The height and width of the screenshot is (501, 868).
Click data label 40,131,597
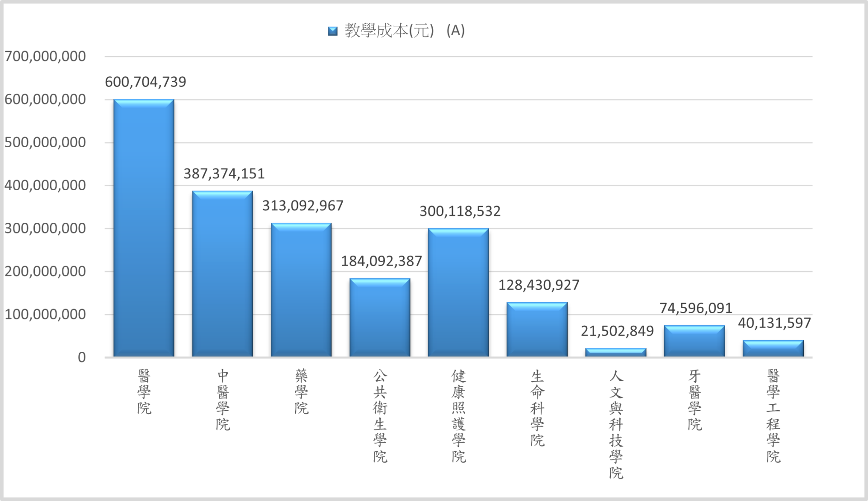[775, 323]
